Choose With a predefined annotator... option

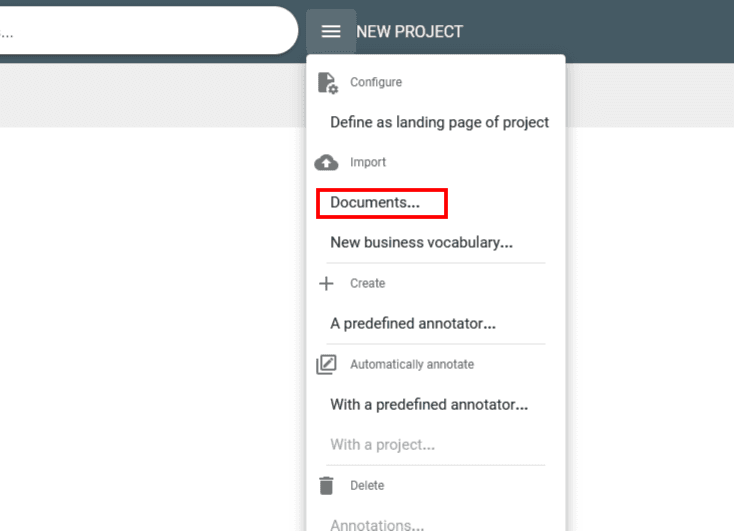[429, 404]
